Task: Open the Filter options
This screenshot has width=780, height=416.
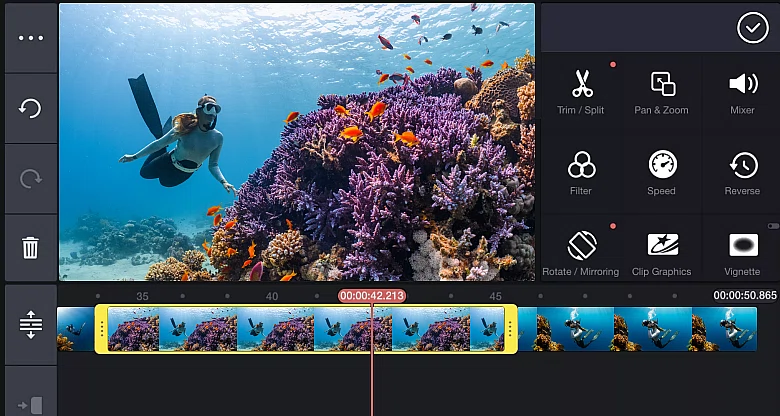Action: click(x=581, y=173)
